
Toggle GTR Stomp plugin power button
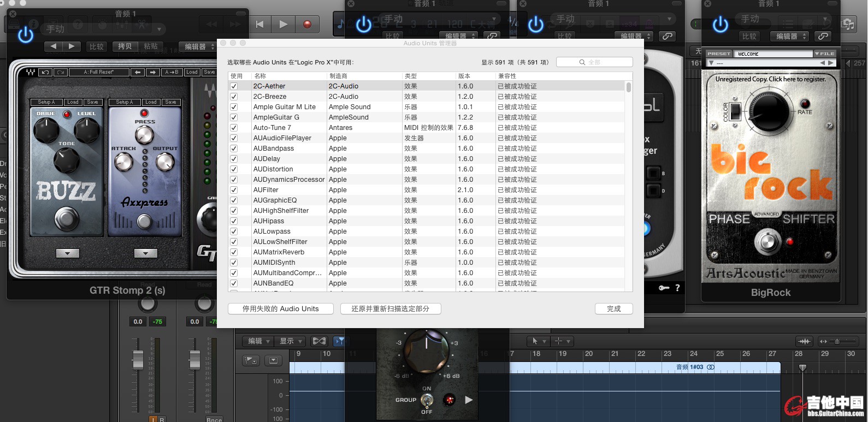click(x=26, y=35)
